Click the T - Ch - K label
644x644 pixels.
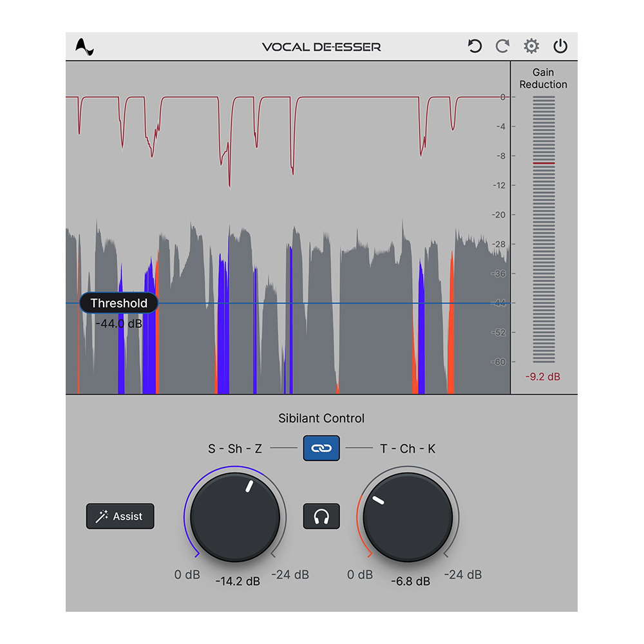click(x=408, y=448)
